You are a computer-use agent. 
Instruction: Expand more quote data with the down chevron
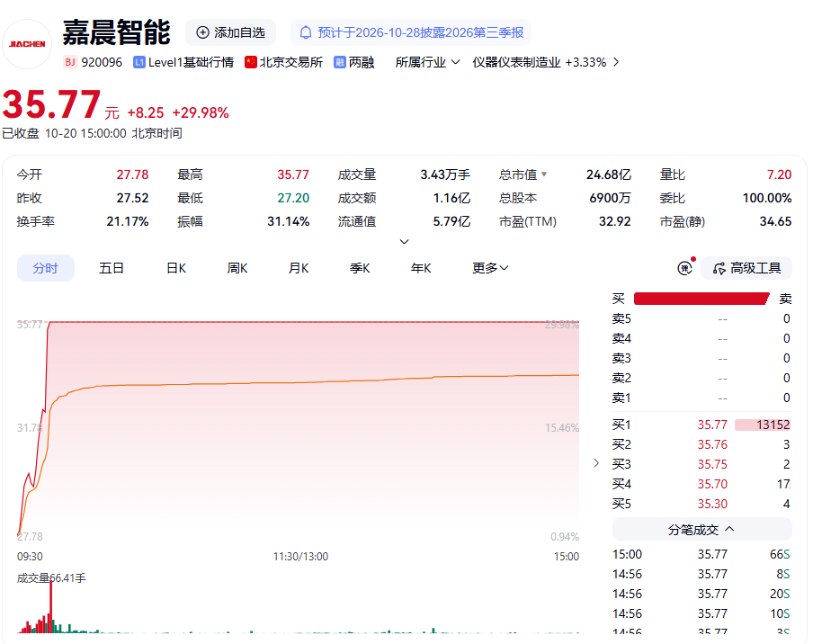coord(405,242)
